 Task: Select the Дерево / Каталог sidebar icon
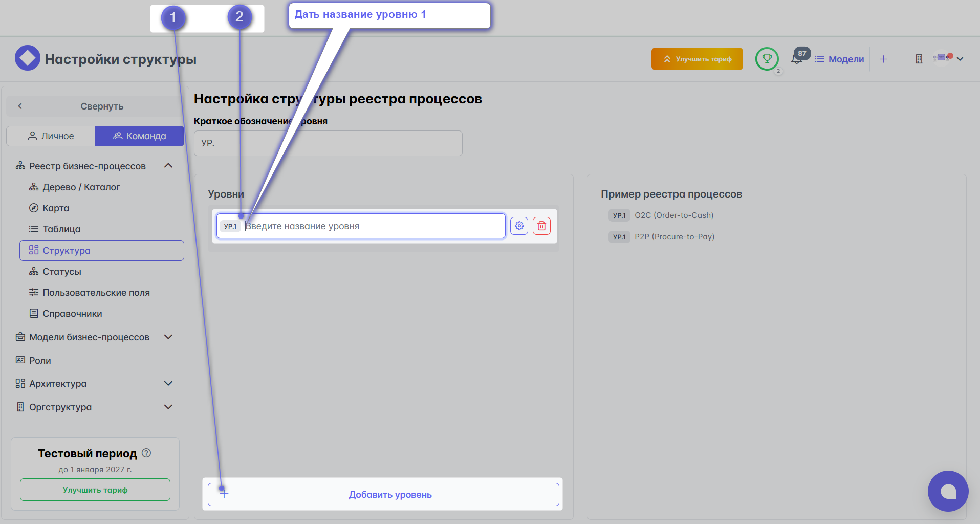(34, 187)
